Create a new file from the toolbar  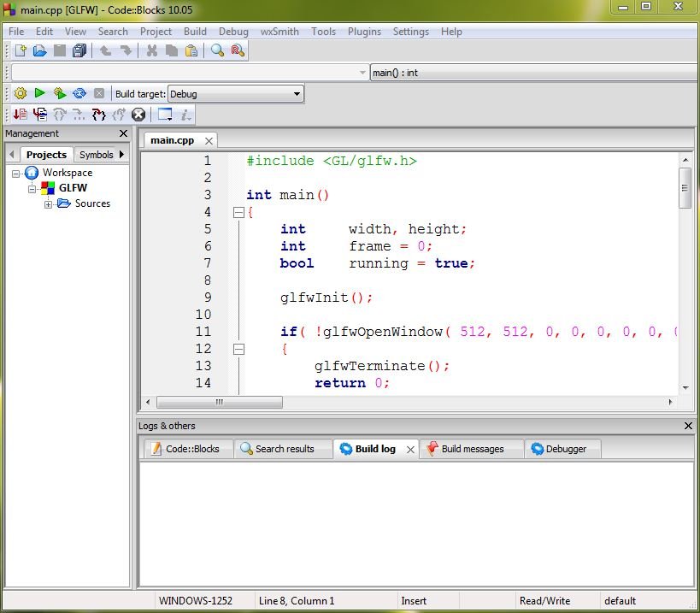[x=21, y=50]
